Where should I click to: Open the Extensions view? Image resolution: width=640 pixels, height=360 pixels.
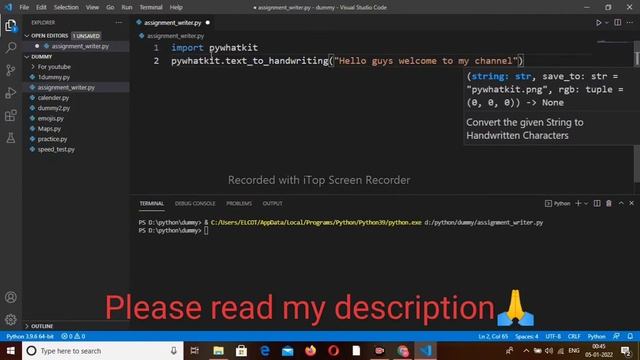coord(11,115)
